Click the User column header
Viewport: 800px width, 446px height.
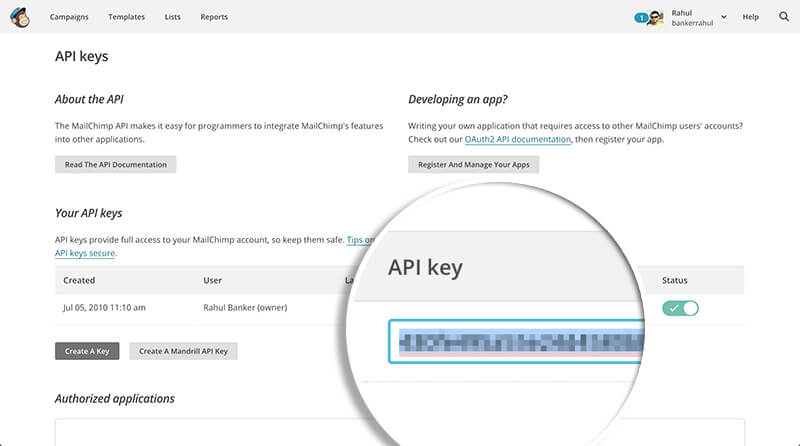[212, 280]
